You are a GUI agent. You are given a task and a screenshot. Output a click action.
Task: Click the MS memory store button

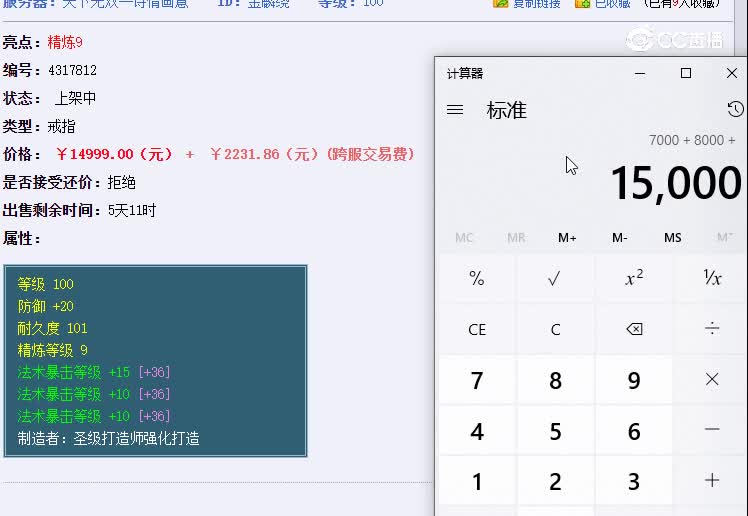click(x=673, y=237)
